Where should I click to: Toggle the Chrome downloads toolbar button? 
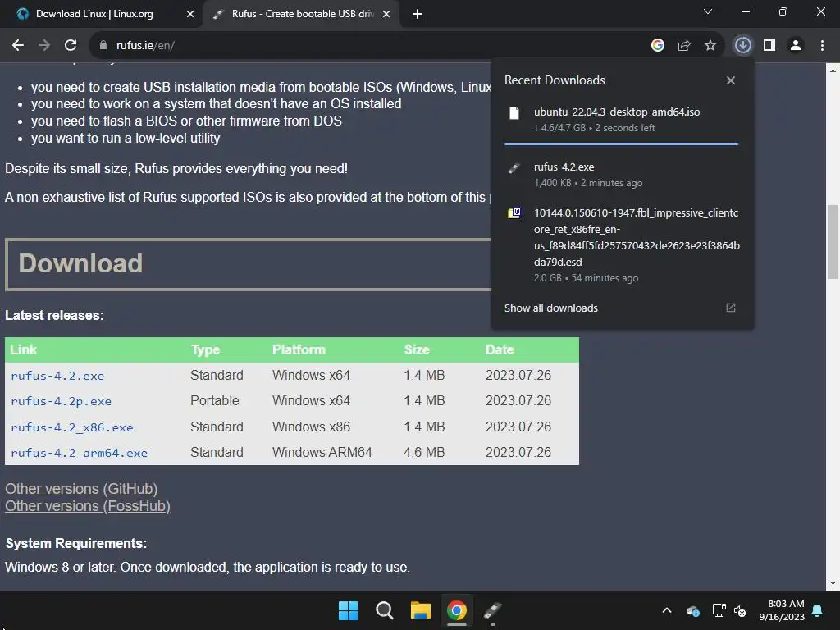point(742,46)
